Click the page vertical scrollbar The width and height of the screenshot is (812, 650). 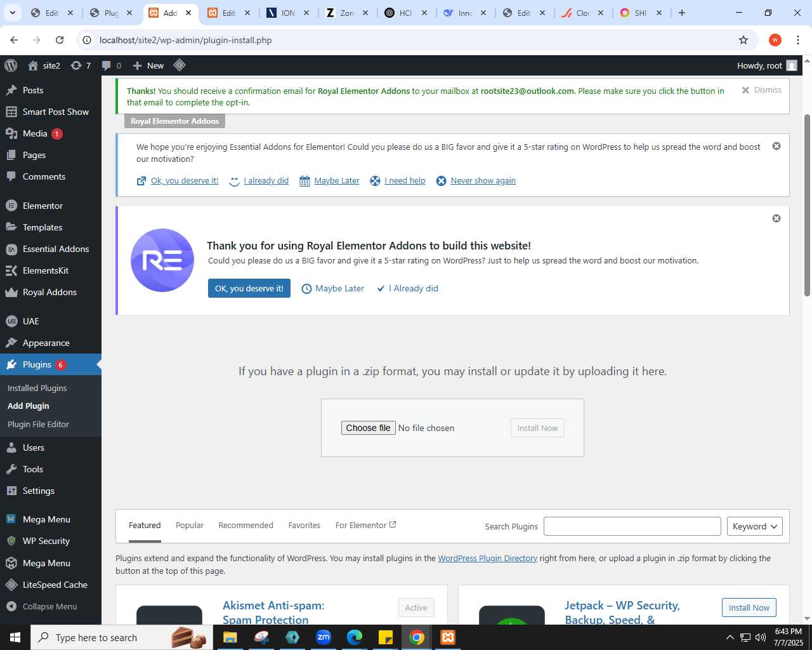coord(807,206)
